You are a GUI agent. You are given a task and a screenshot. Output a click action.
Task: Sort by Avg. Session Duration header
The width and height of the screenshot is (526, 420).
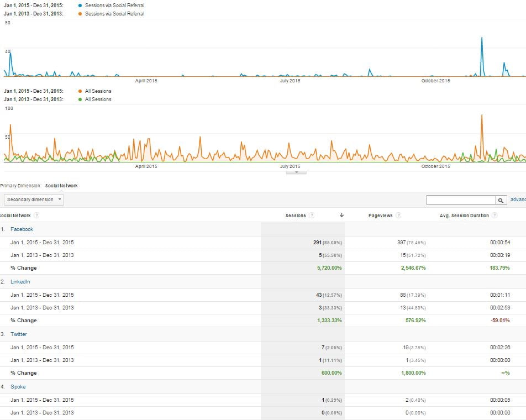tap(464, 216)
